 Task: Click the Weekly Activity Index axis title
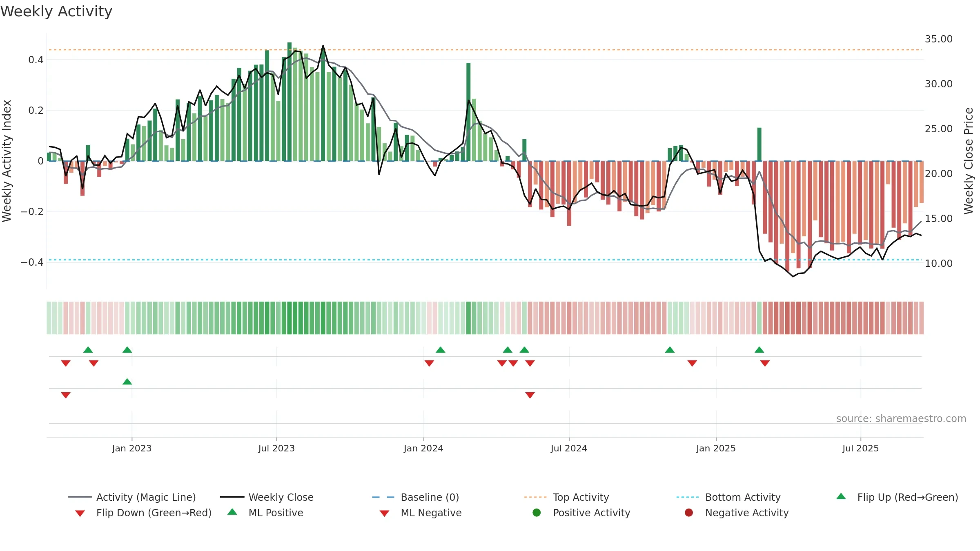pyautogui.click(x=7, y=161)
